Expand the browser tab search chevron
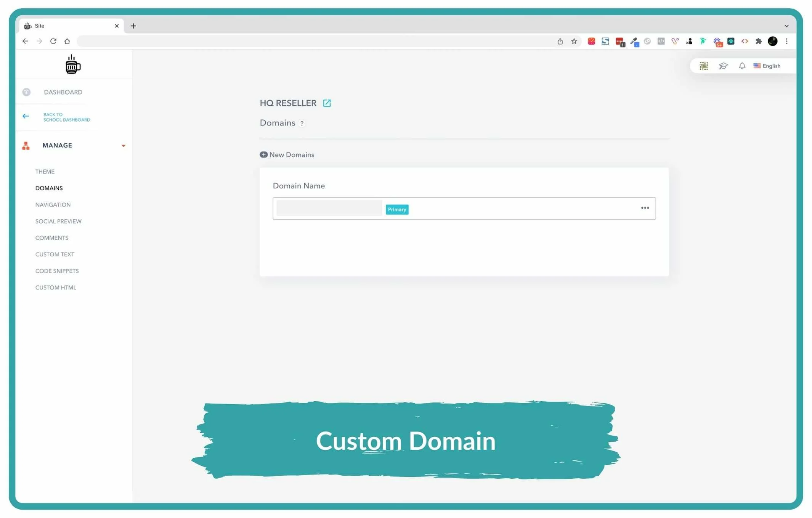The image size is (812, 518). pyautogui.click(x=786, y=26)
